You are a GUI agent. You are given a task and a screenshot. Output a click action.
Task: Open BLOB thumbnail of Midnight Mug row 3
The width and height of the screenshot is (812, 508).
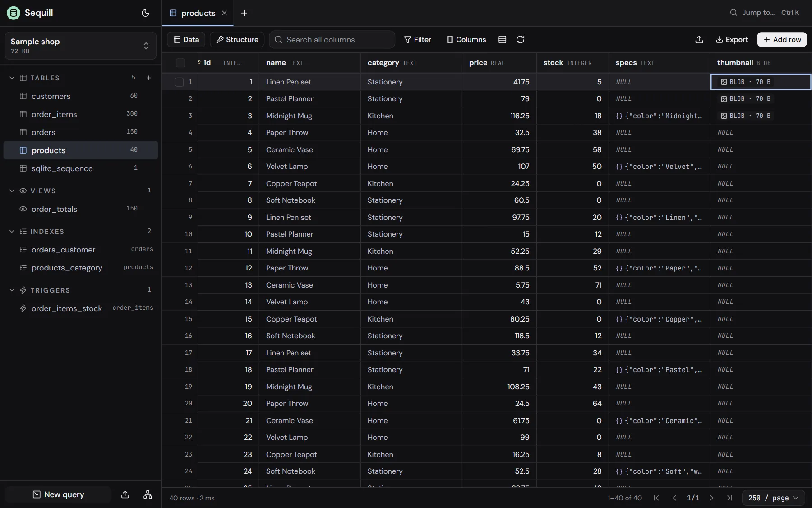tap(746, 116)
